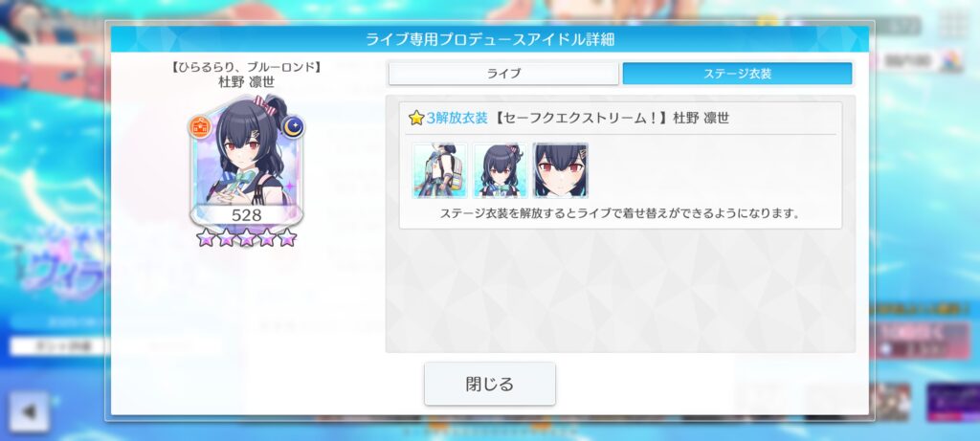
Task: Tap the crescent moon icon on the idol card
Action: click(292, 127)
